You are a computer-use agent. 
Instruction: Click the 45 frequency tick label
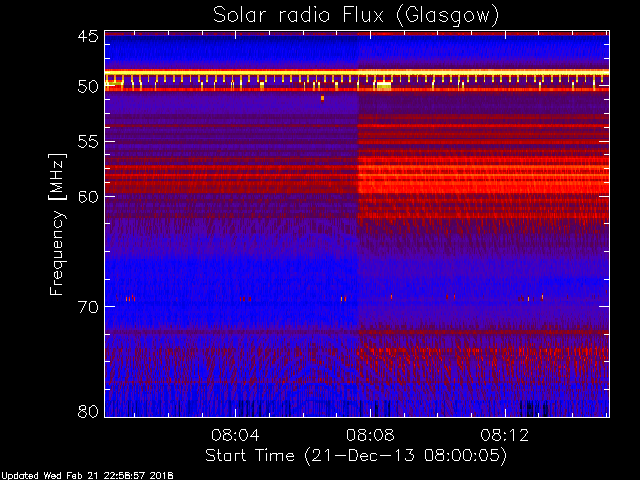(x=88, y=36)
